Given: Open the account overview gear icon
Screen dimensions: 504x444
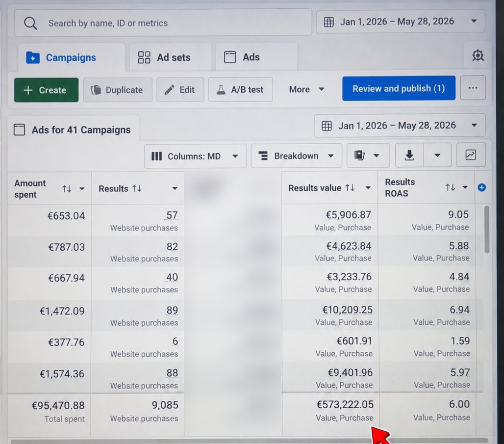Looking at the screenshot, I should click(x=478, y=55).
